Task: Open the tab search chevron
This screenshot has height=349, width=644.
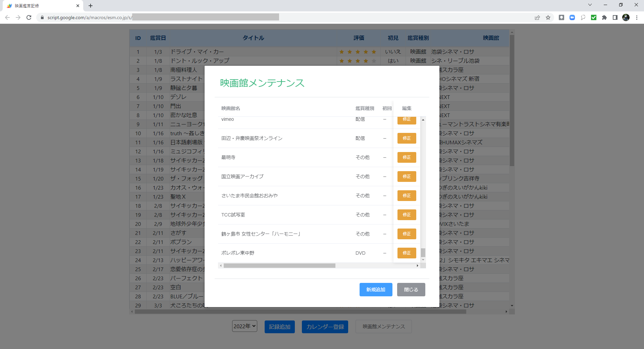Action: pyautogui.click(x=590, y=5)
